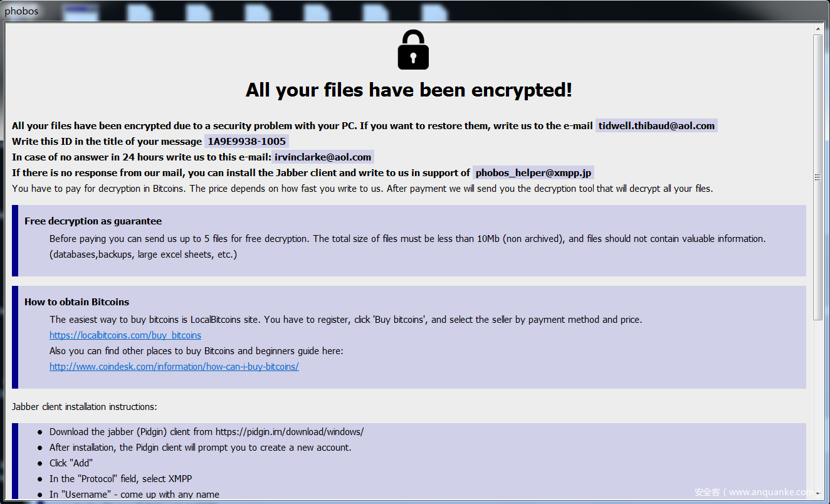Viewport: 830px width, 504px height.
Task: Click the phobos_helper@xmpp.jp Jabber address
Action: [533, 173]
